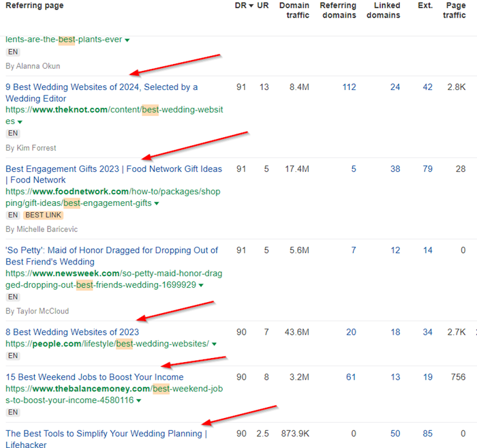Screen dimensions: 477x448
Task: Select author text 'By Michelle Baricevic'
Action: click(42, 229)
